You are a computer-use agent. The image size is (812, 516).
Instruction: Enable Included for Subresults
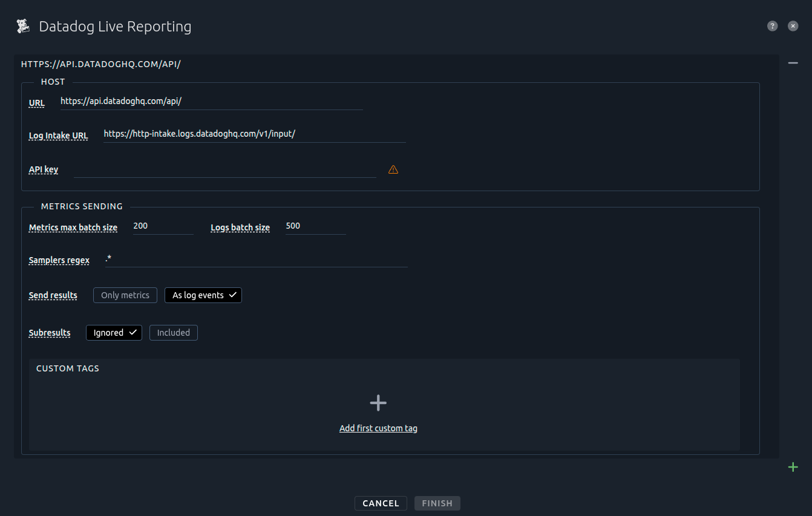pyautogui.click(x=173, y=332)
